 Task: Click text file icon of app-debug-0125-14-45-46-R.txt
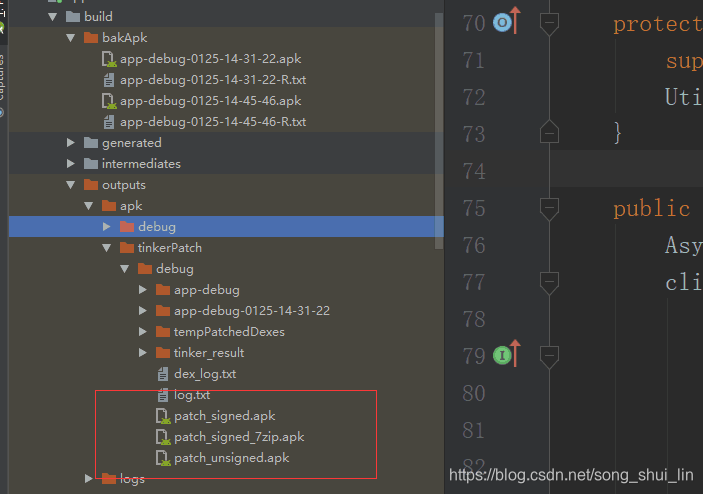click(108, 122)
